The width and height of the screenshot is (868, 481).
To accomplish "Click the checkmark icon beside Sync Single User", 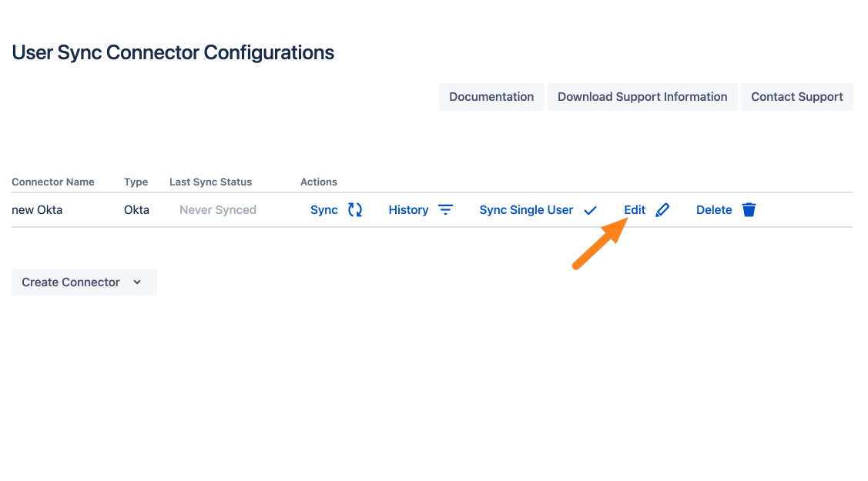I will (591, 210).
